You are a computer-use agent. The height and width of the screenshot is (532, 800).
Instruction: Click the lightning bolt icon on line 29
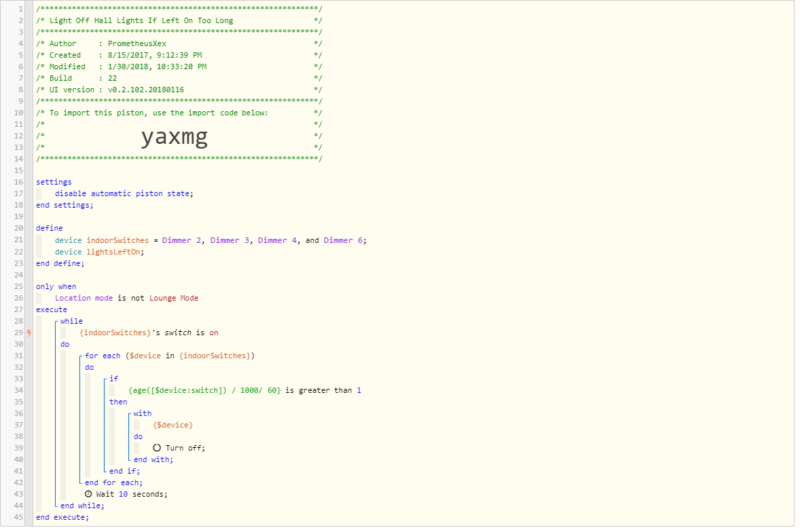[x=29, y=332]
